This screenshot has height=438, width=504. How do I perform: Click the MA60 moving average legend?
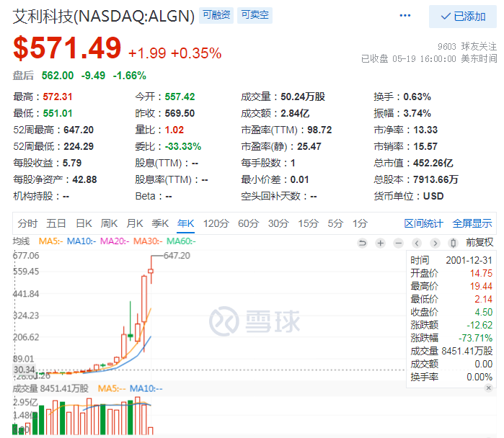pyautogui.click(x=181, y=241)
